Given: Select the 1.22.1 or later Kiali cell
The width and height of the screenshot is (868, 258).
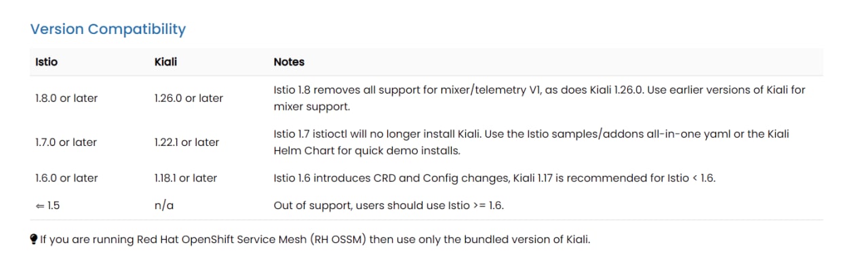Looking at the screenshot, I should point(186,143).
